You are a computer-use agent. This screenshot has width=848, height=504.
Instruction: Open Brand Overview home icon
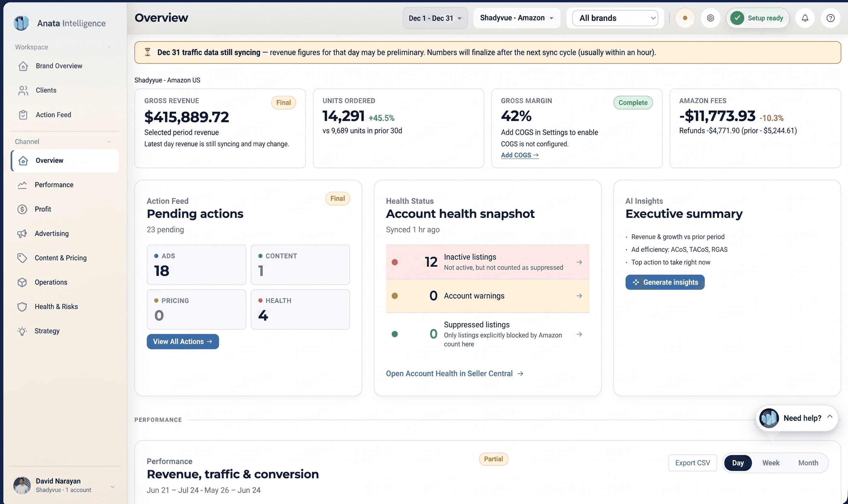23,66
